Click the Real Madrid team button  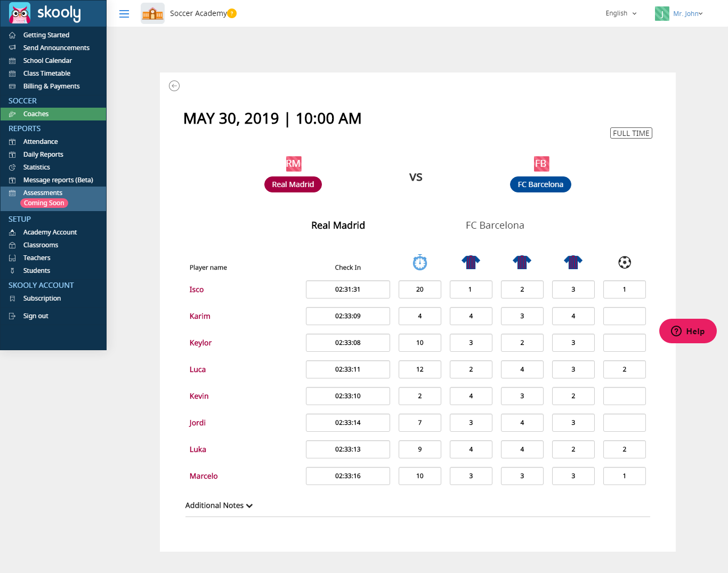pos(293,184)
